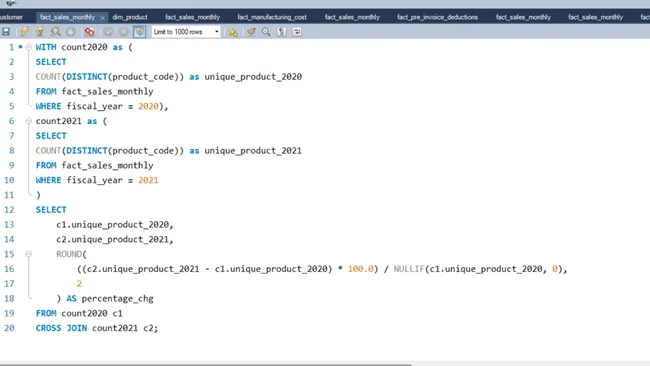650x366 pixels.
Task: Execute the statement under the cursor
Action: tap(40, 32)
